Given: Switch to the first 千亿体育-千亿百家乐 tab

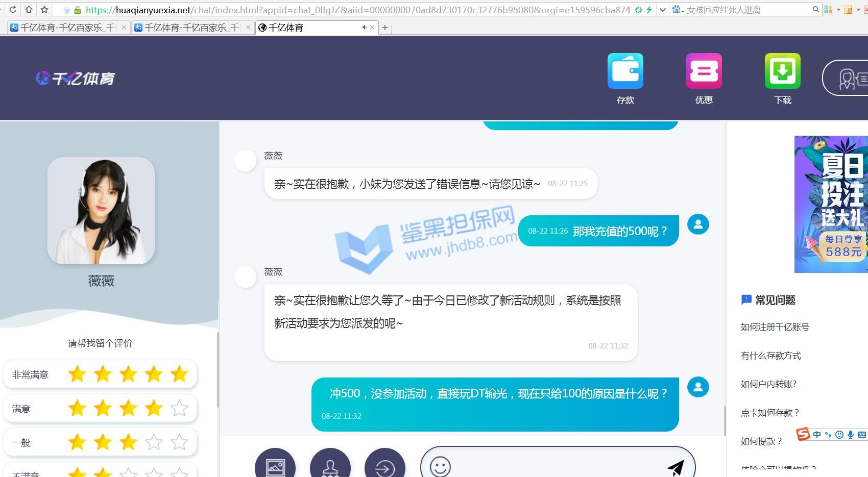Looking at the screenshot, I should [x=64, y=28].
